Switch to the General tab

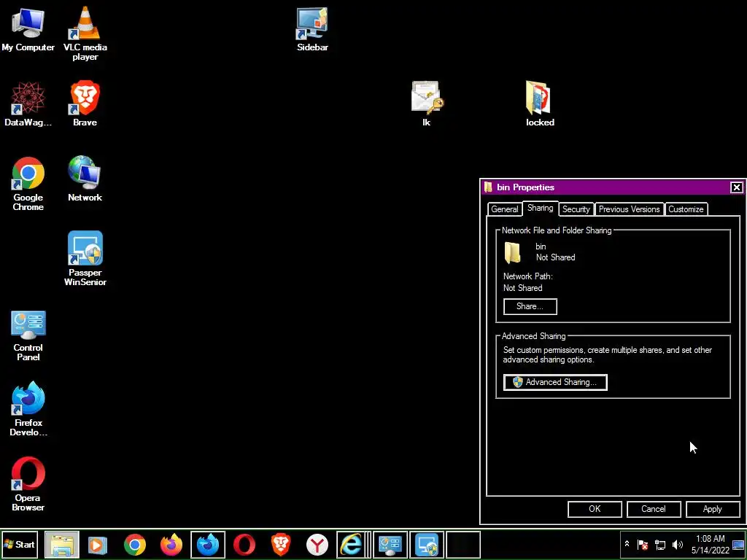point(505,209)
